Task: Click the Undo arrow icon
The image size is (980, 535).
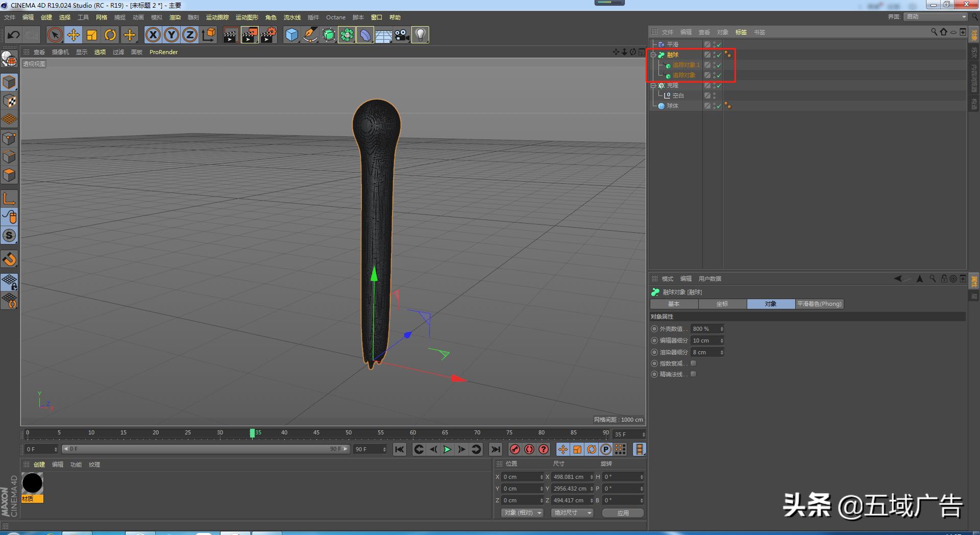Action: click(14, 35)
